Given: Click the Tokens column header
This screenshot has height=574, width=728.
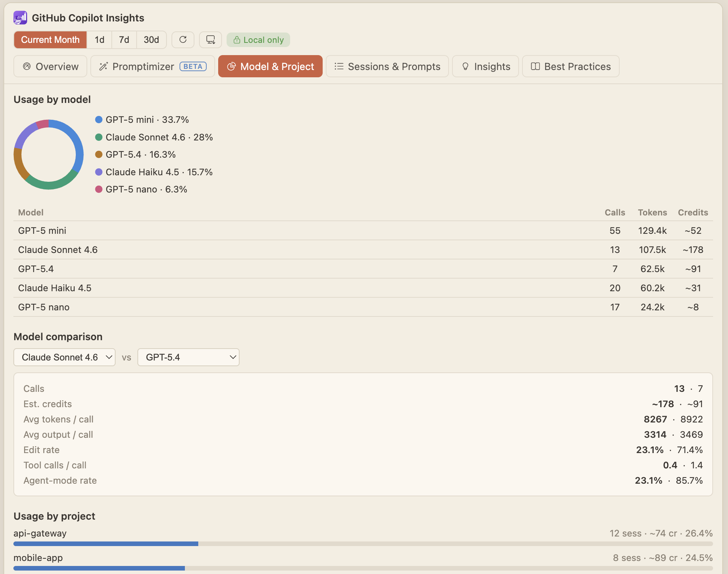Looking at the screenshot, I should tap(652, 212).
